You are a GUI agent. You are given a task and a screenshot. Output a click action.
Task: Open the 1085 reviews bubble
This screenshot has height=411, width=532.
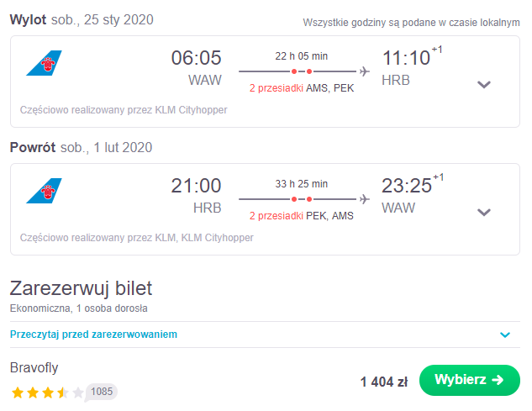tap(101, 392)
